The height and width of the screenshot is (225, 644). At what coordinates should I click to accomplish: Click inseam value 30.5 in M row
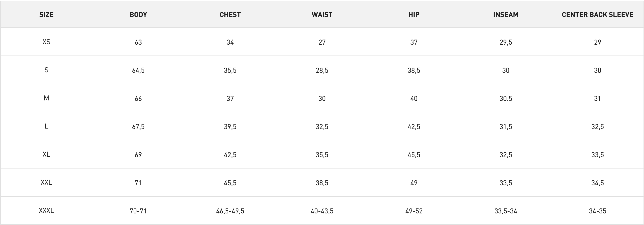tap(505, 98)
